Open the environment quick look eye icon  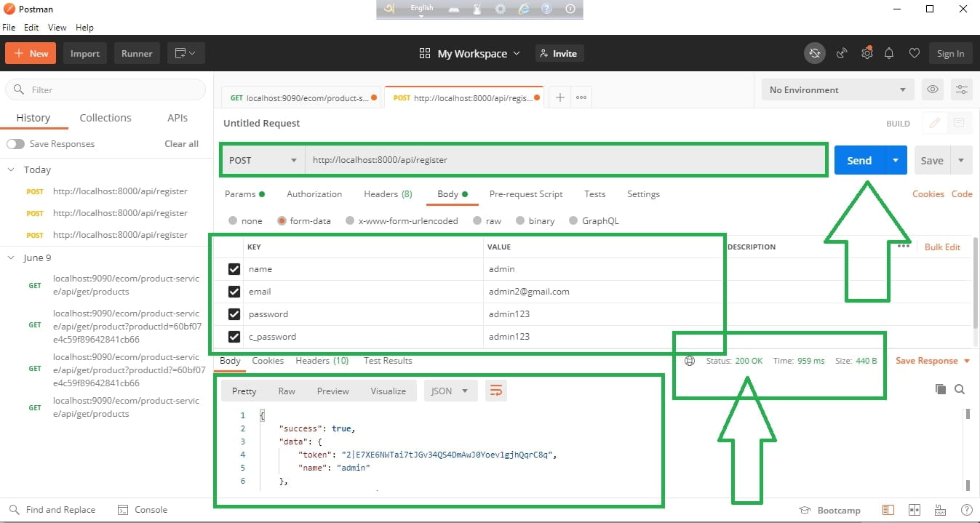[x=932, y=89]
